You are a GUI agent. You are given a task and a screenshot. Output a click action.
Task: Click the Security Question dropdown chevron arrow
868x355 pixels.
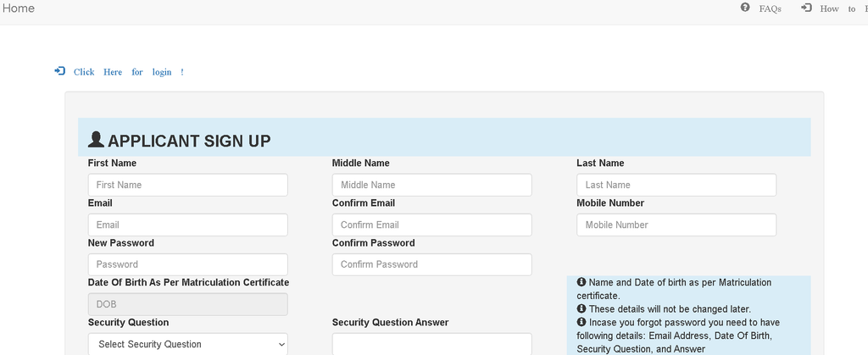point(281,345)
